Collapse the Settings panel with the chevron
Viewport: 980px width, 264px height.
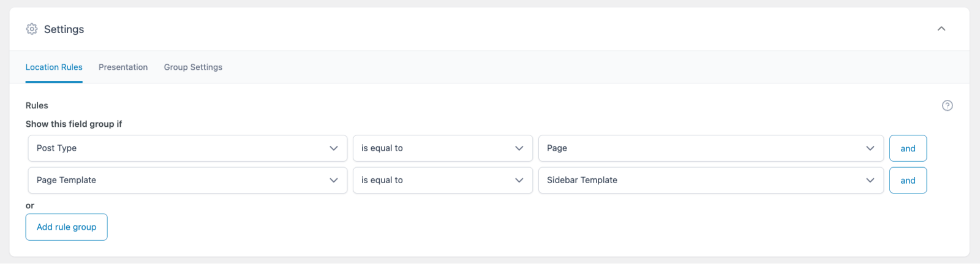pyautogui.click(x=941, y=29)
